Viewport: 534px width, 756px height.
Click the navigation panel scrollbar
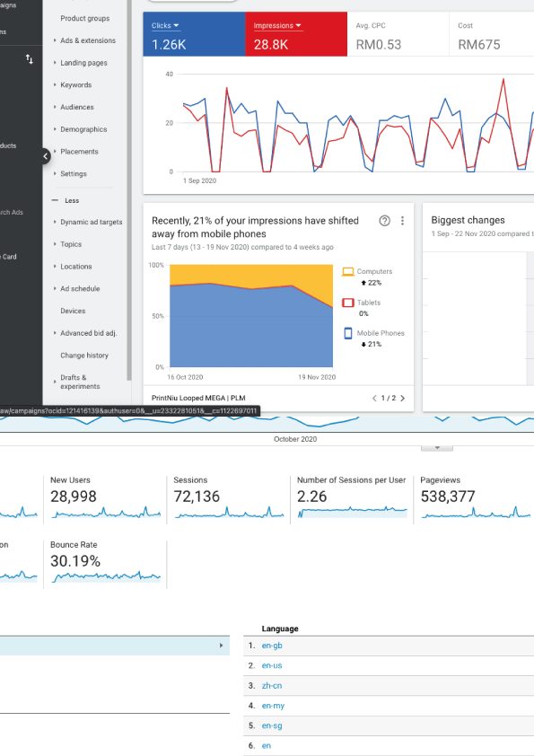pos(128,190)
